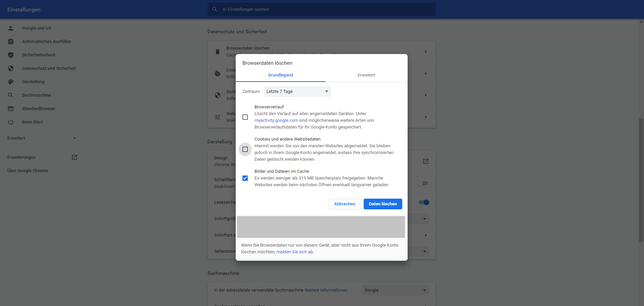Click the Automatisches Ausfüllen clipboard icon

click(11, 42)
